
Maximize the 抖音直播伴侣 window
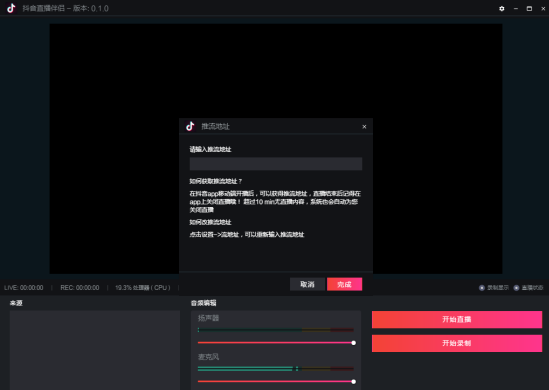(x=529, y=8)
